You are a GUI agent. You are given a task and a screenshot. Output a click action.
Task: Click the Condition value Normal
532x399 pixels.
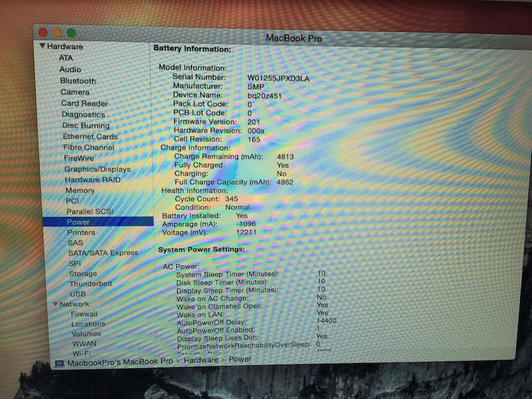point(238,207)
